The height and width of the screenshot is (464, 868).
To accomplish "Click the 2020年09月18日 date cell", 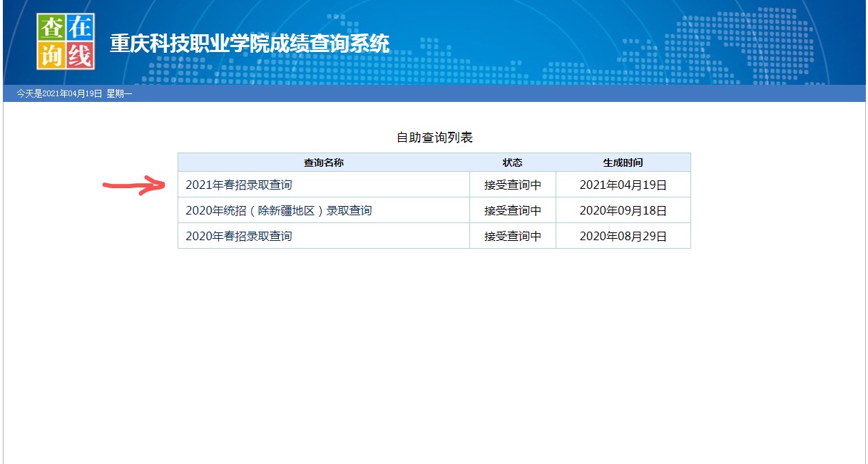I will [x=623, y=210].
